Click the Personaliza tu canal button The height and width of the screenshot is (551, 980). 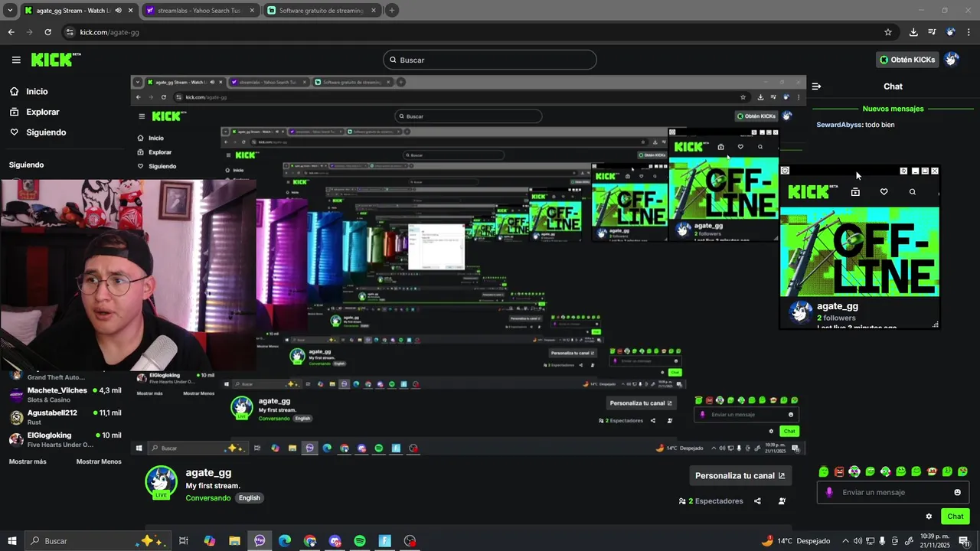pos(740,475)
